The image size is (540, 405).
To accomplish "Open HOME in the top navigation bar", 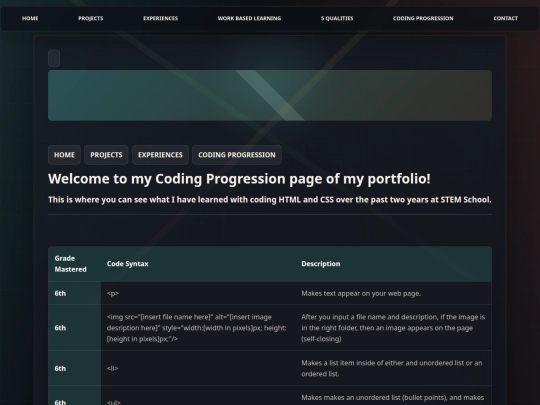I will pyautogui.click(x=30, y=18).
